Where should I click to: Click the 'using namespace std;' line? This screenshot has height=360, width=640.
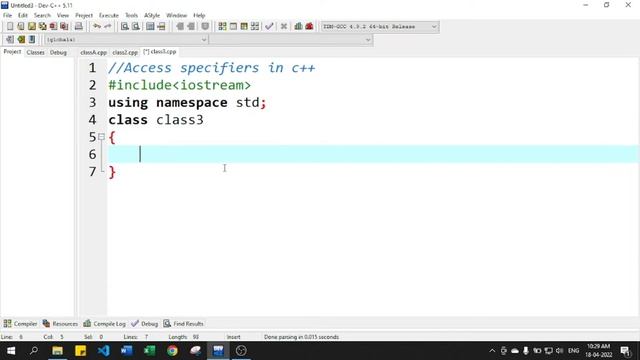click(x=187, y=102)
